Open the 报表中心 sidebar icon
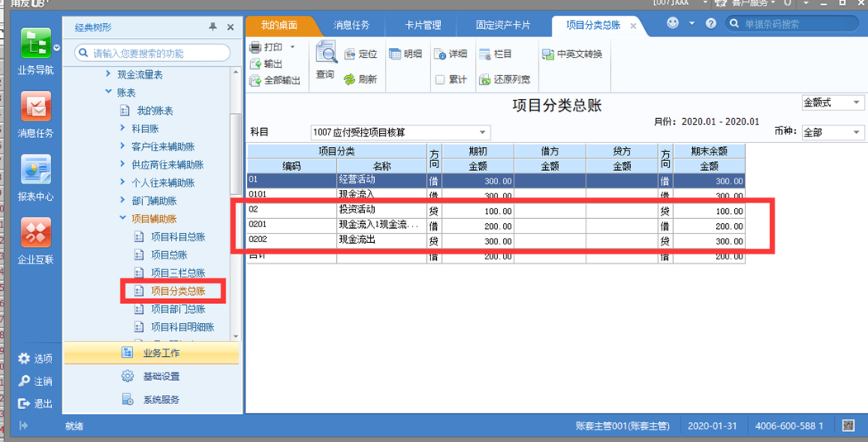This screenshot has width=868, height=442. coord(36,169)
